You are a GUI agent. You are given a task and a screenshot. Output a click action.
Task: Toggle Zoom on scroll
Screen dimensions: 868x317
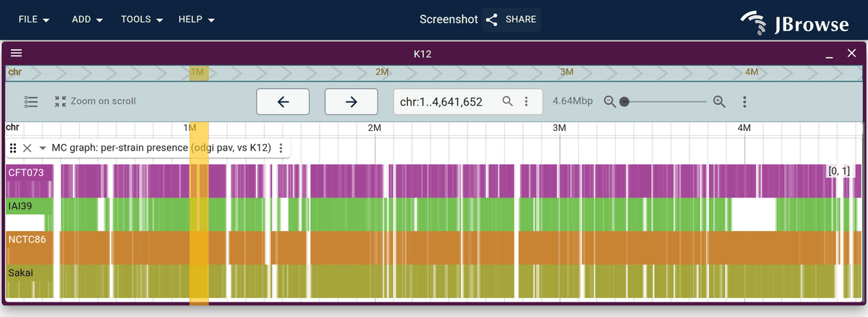(95, 101)
